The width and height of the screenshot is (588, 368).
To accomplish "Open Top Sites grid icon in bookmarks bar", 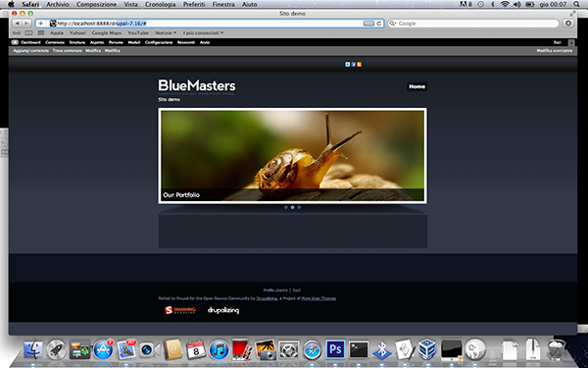I will click(x=41, y=33).
